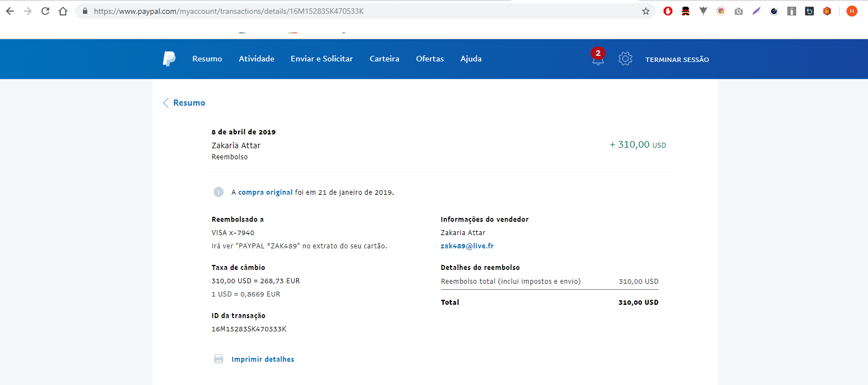
Task: Go to browser home page icon
Action: pyautogui.click(x=63, y=11)
